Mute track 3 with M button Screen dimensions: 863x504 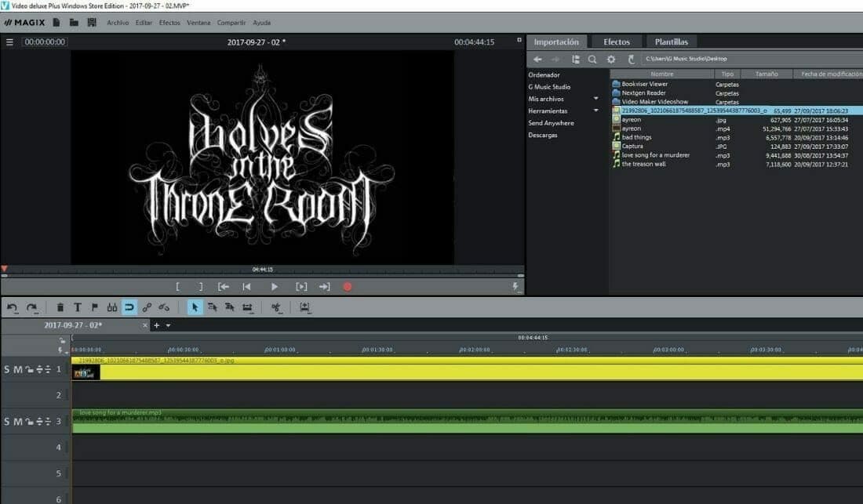click(x=17, y=422)
